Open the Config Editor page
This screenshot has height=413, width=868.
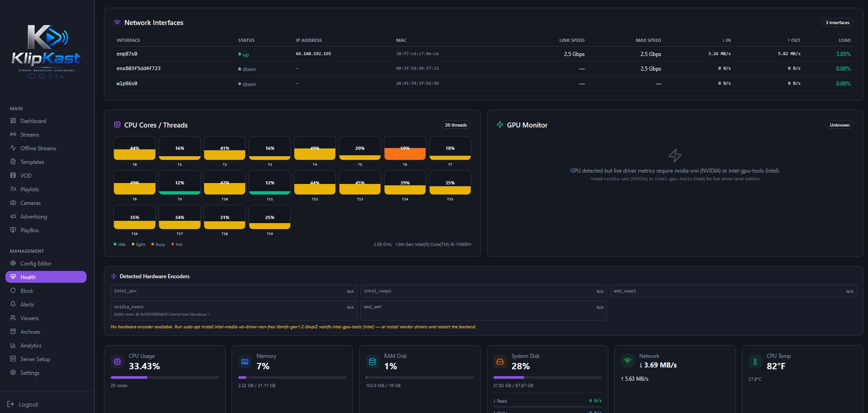click(46, 263)
